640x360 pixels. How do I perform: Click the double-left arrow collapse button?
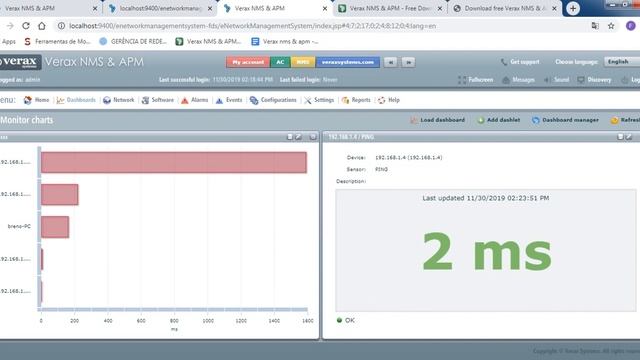pyautogui.click(x=391, y=62)
